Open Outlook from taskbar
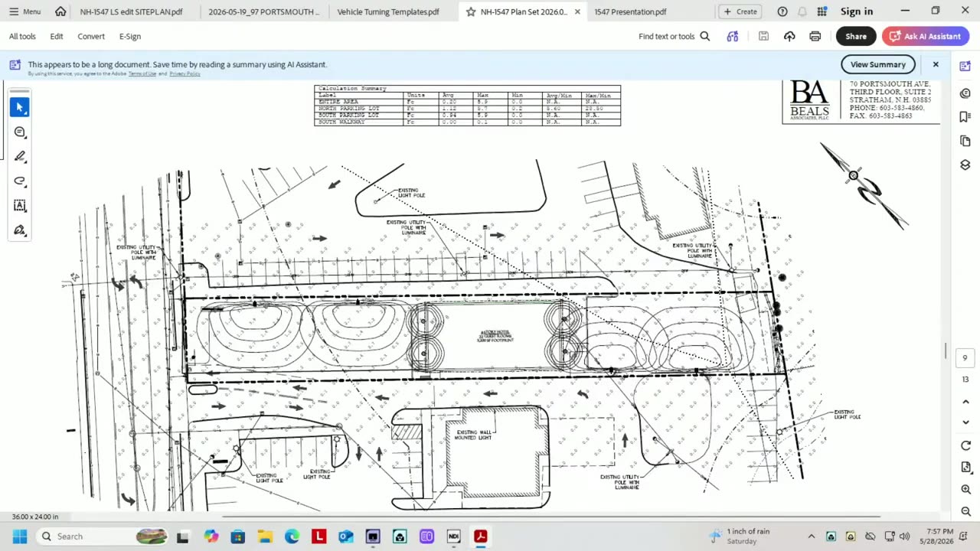 [345, 536]
